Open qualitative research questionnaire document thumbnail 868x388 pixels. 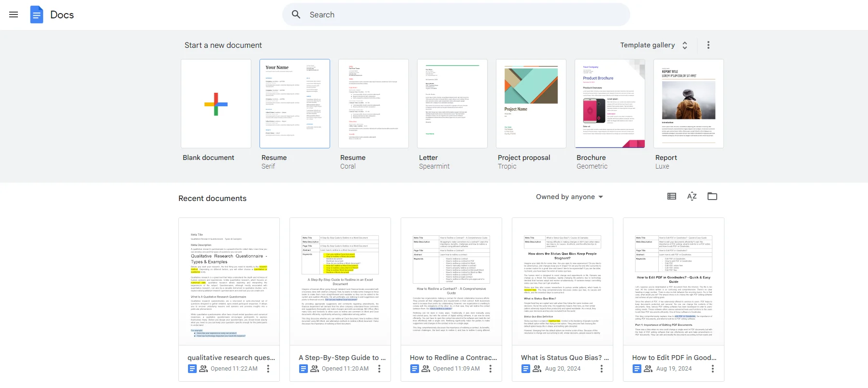click(x=229, y=282)
